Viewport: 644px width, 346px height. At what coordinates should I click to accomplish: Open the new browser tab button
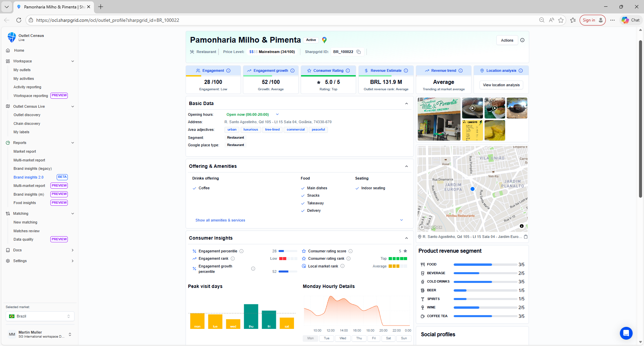tap(101, 7)
